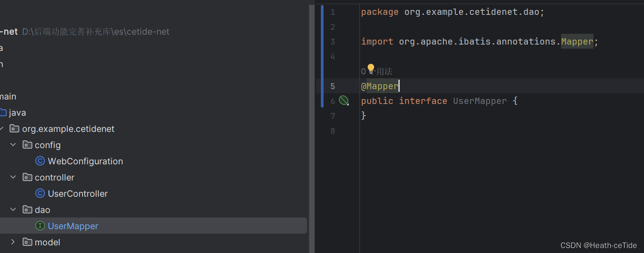Screen dimensions: 644x253
Task: Select the org.example.cetidenet package row
Action: [153, 129]
